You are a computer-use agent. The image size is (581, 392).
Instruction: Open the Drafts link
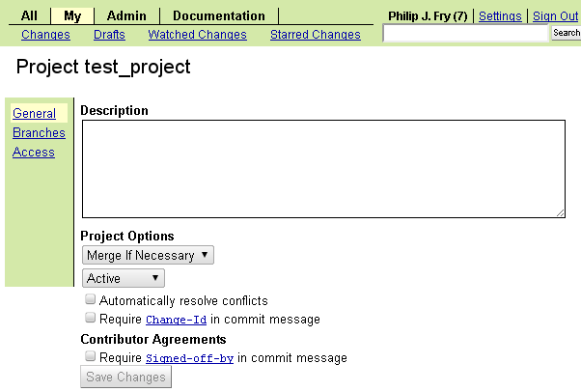(109, 35)
